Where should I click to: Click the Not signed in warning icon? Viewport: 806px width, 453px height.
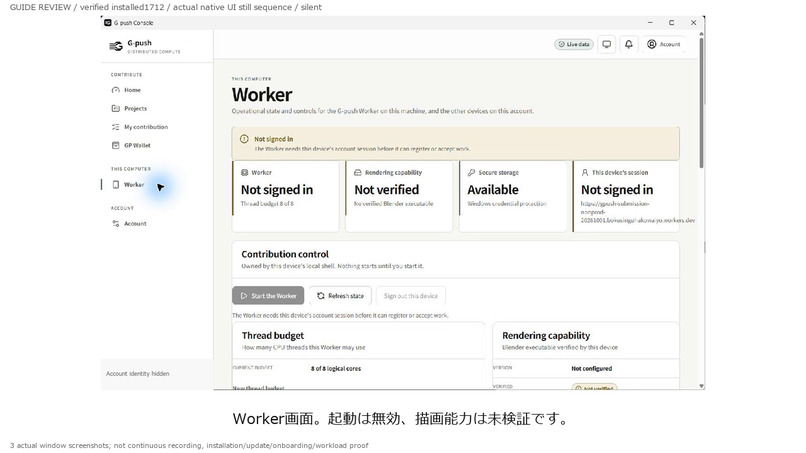pos(244,139)
